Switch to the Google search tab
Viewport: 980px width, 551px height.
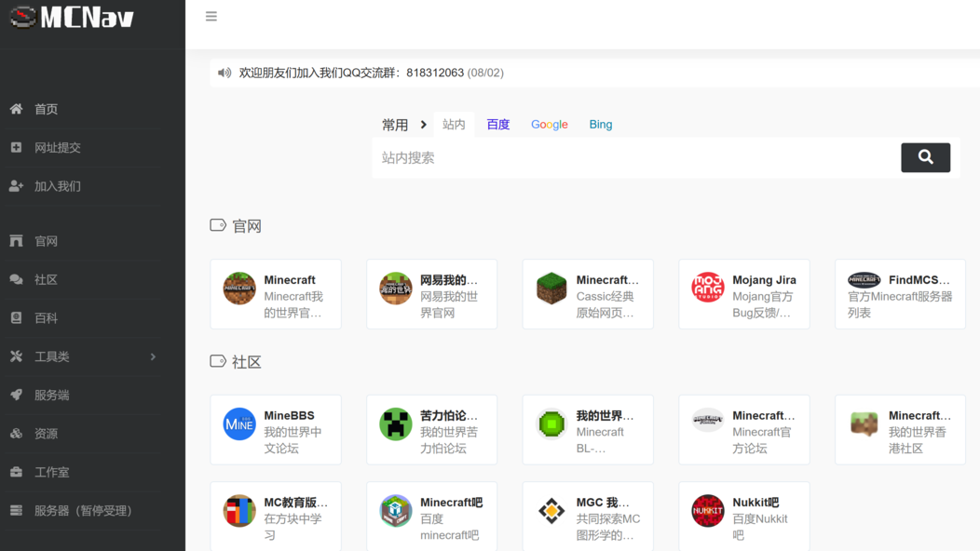click(550, 125)
